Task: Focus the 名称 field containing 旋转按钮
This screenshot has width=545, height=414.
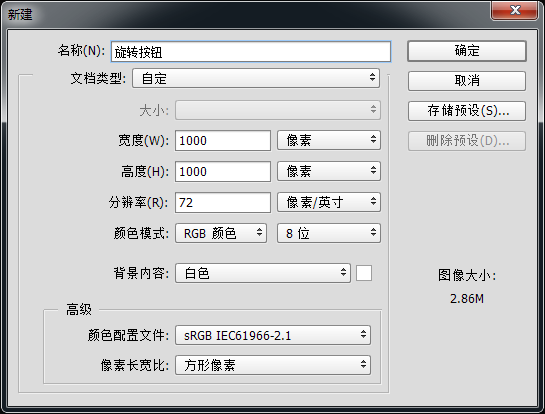Action: coord(251,52)
